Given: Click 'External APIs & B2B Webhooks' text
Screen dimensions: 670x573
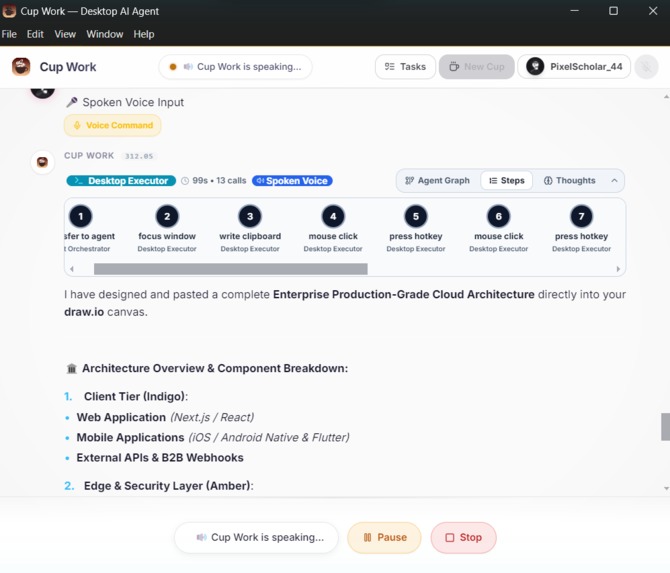Looking at the screenshot, I should (x=160, y=458).
